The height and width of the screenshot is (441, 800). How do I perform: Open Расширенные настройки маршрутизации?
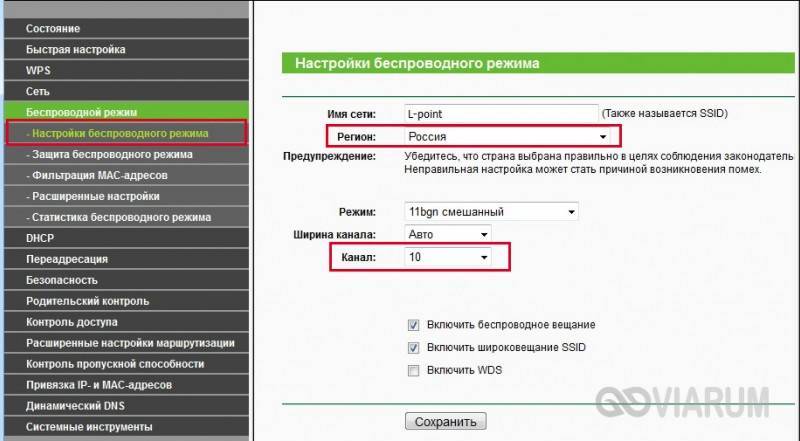(126, 342)
